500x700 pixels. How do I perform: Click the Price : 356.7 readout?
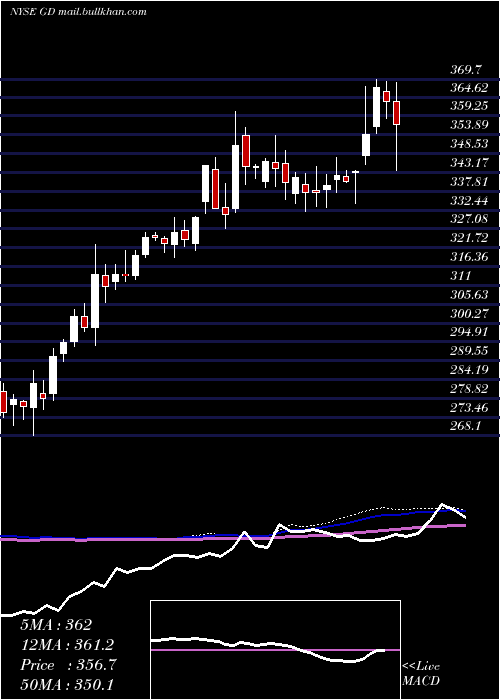[x=68, y=665]
